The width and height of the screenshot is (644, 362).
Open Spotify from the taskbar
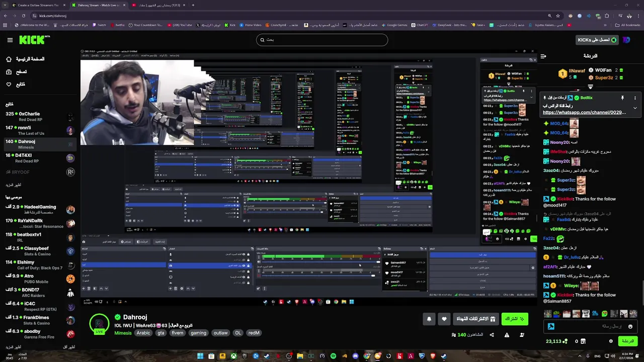333,356
